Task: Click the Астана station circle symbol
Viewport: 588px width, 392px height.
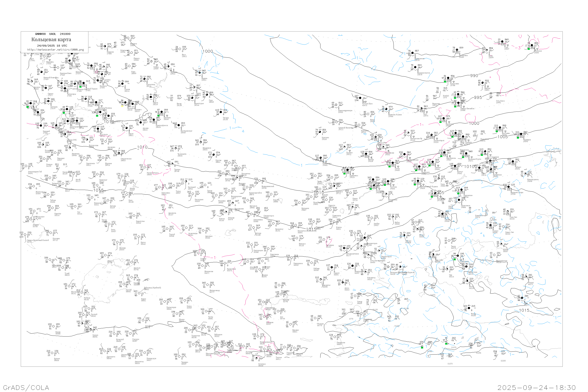Action: (x=254, y=228)
